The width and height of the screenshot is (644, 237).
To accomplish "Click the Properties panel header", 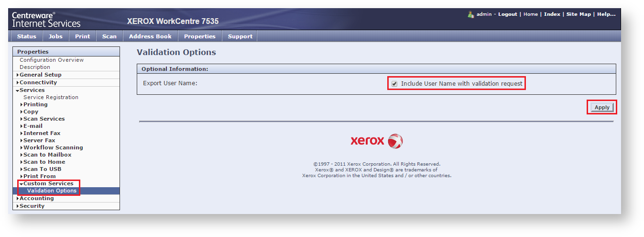I will coord(66,52).
